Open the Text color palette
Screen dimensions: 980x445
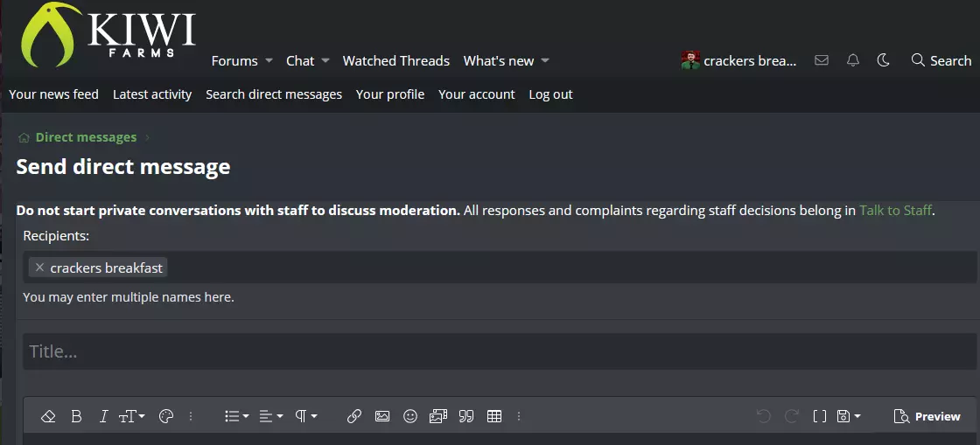[x=165, y=416]
